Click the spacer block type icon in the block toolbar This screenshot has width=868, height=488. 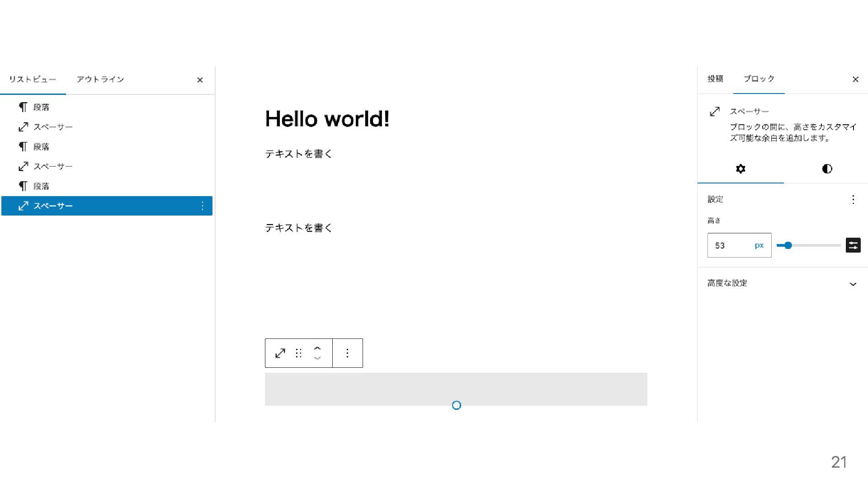280,353
